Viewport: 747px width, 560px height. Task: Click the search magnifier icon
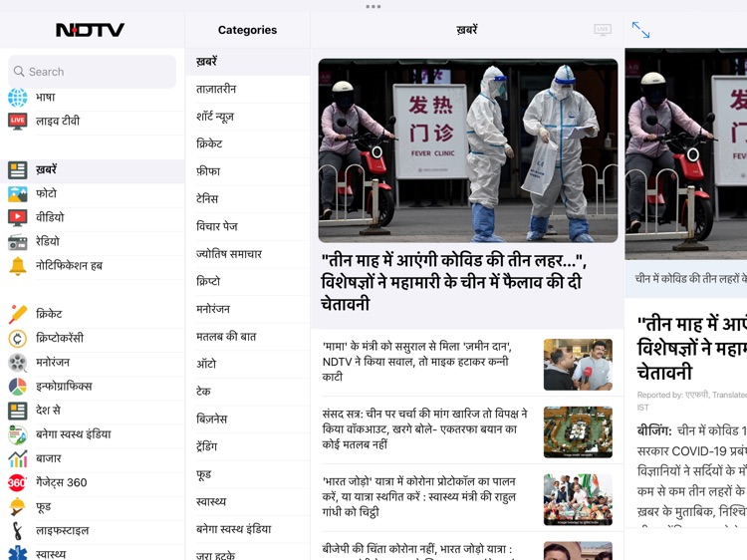click(19, 72)
